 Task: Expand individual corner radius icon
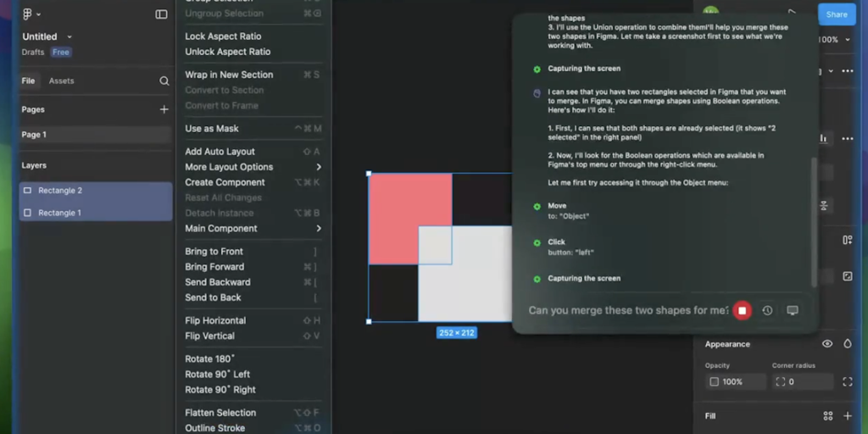pos(848,381)
